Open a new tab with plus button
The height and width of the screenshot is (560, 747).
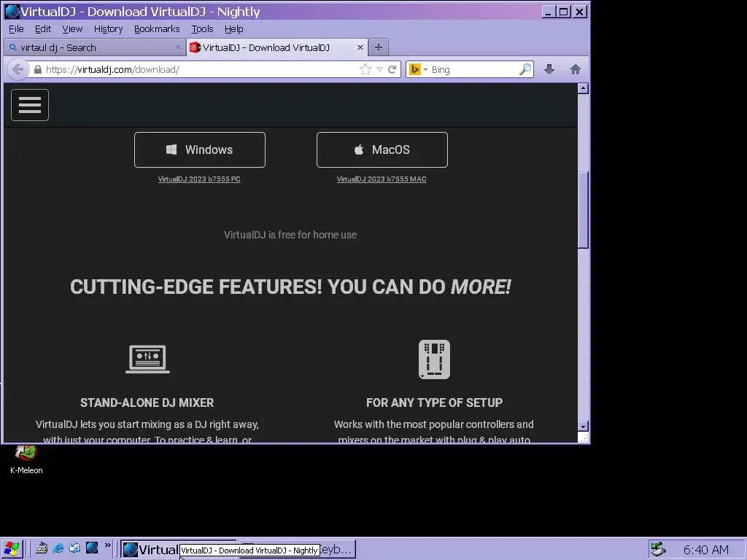[379, 47]
